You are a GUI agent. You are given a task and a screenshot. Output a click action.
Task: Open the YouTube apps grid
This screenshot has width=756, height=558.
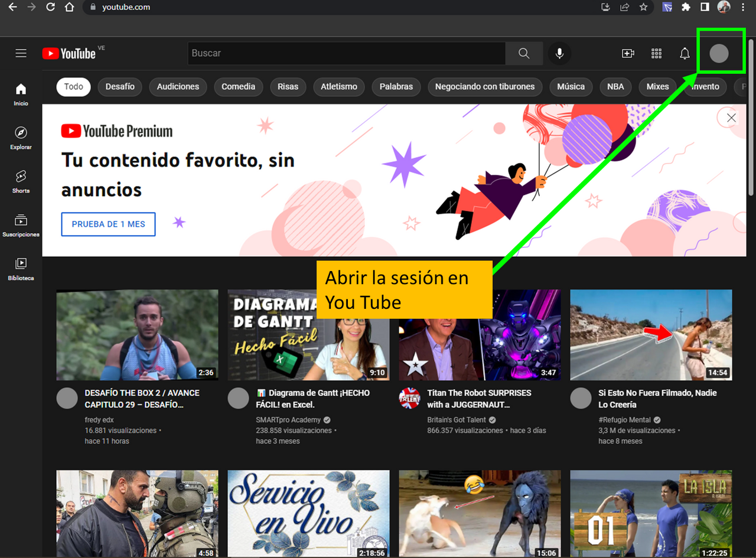656,54
